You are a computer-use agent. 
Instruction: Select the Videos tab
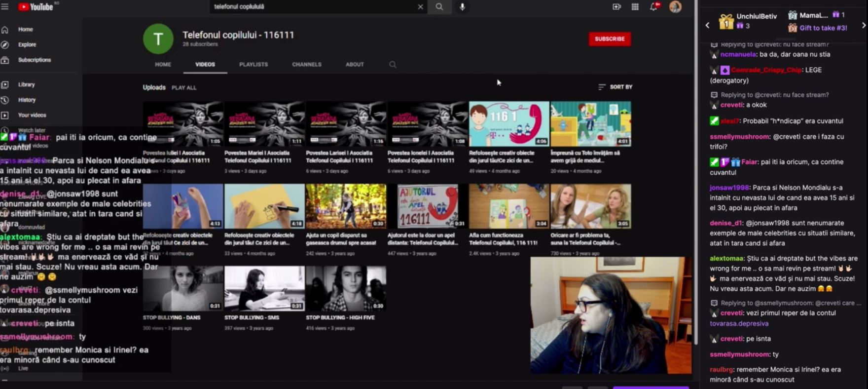205,65
